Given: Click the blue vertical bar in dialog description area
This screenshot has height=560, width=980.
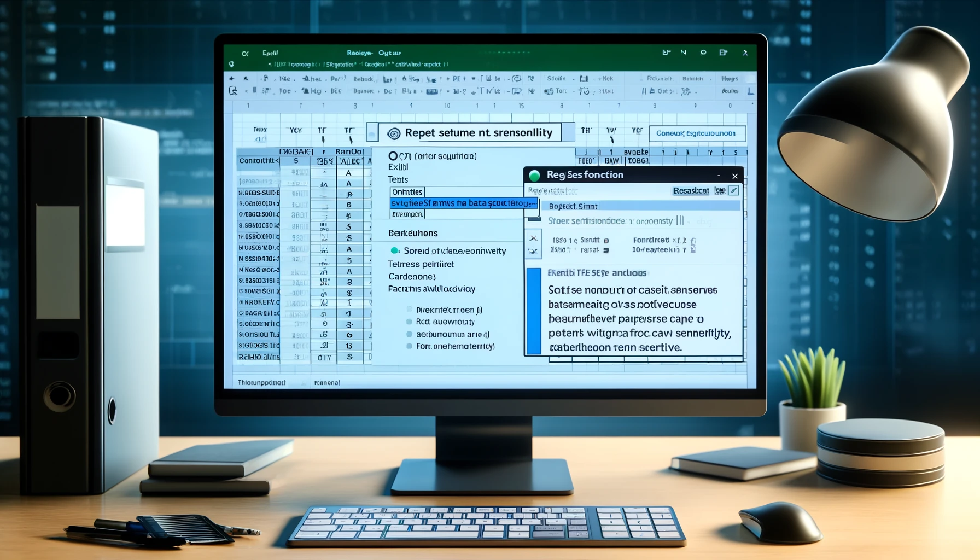Looking at the screenshot, I should point(533,311).
